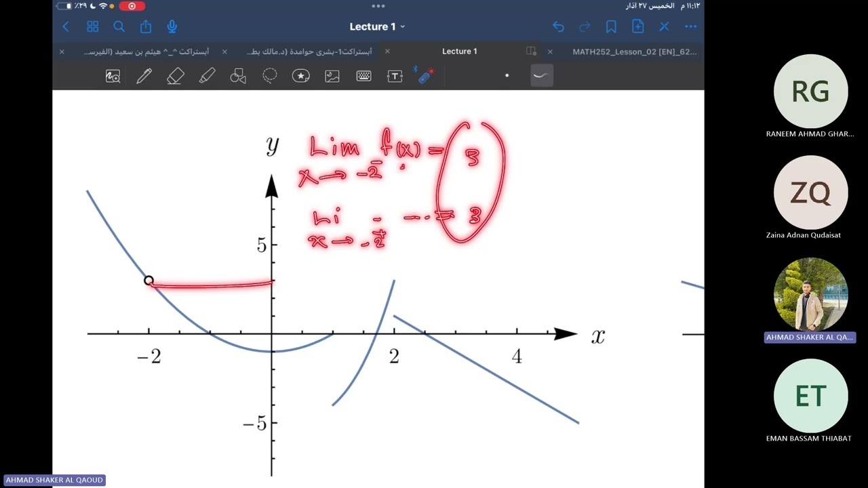This screenshot has width=868, height=488.
Task: Select the zoom window tool
Action: (x=113, y=77)
